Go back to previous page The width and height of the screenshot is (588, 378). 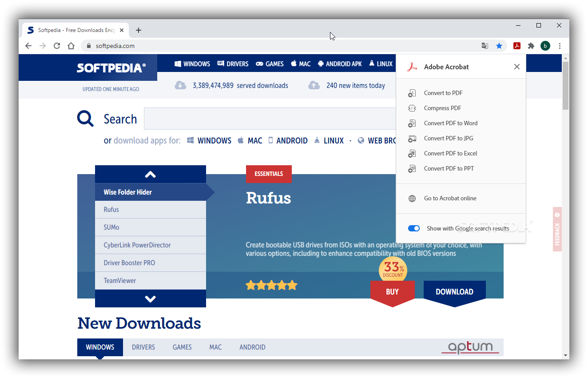(28, 46)
